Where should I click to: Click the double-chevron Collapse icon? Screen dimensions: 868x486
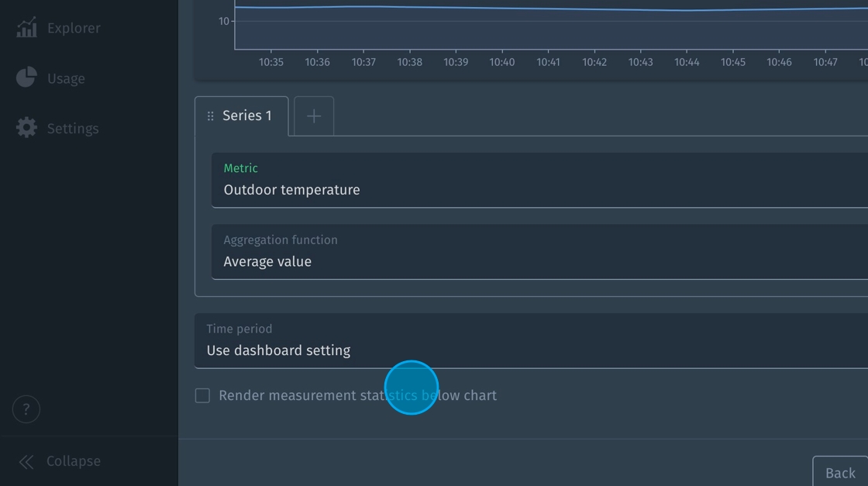[26, 462]
